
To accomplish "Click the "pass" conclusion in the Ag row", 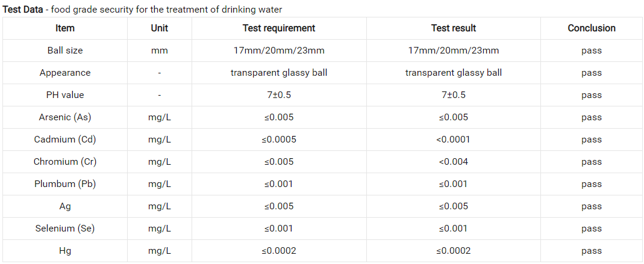I will click(592, 206).
